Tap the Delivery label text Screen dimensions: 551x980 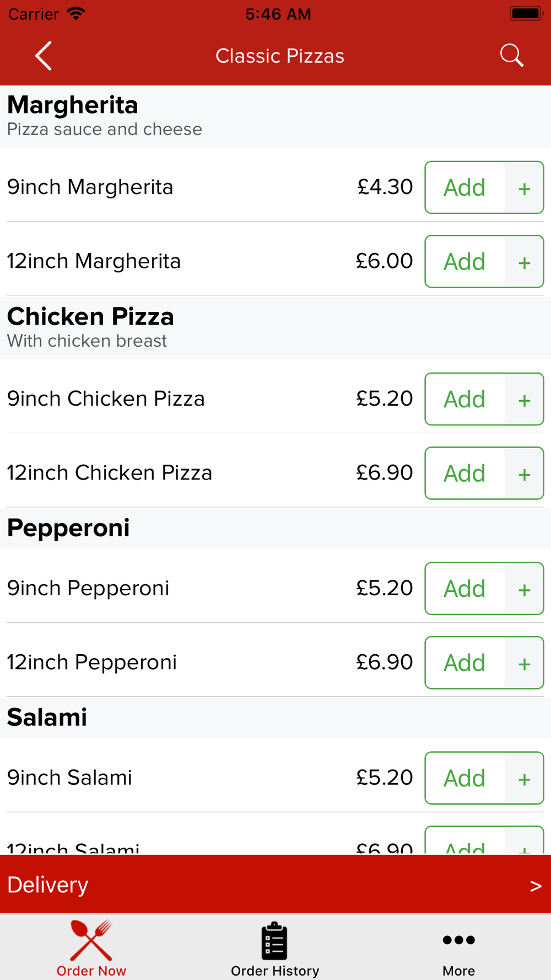tap(48, 885)
